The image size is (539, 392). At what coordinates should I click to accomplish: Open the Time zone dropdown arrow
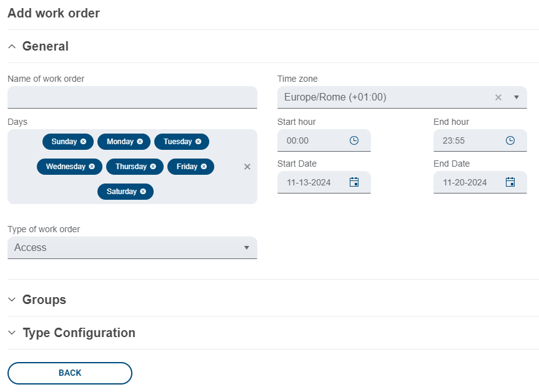[517, 97]
